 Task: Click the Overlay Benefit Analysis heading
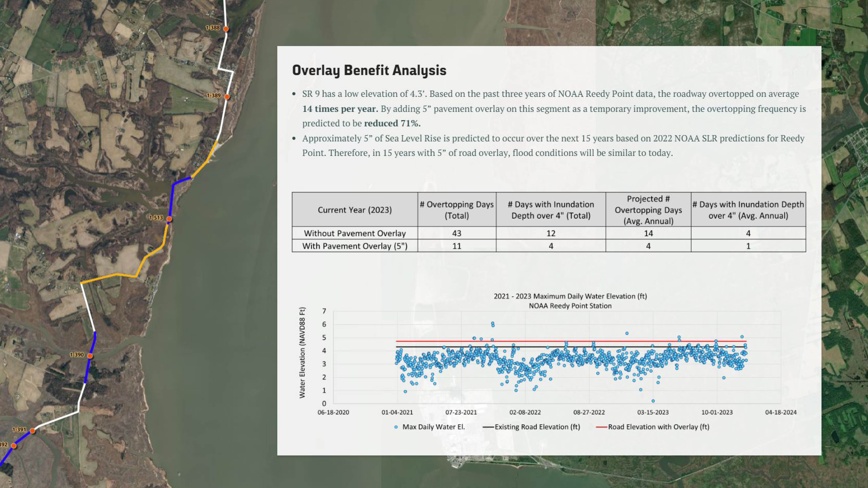369,70
